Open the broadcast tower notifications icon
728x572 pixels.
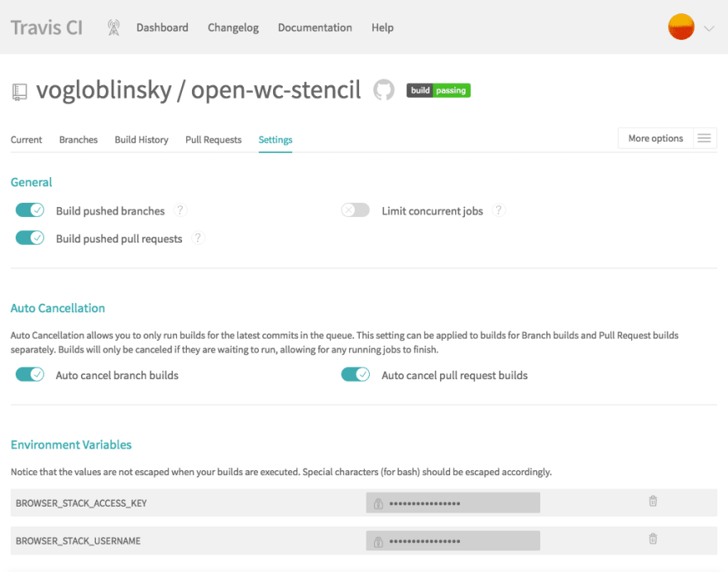(114, 27)
